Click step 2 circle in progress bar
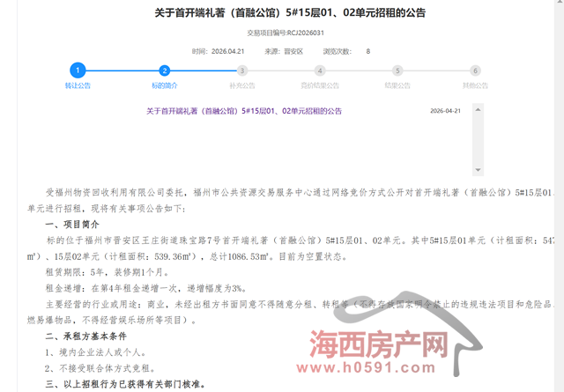 [x=164, y=70]
